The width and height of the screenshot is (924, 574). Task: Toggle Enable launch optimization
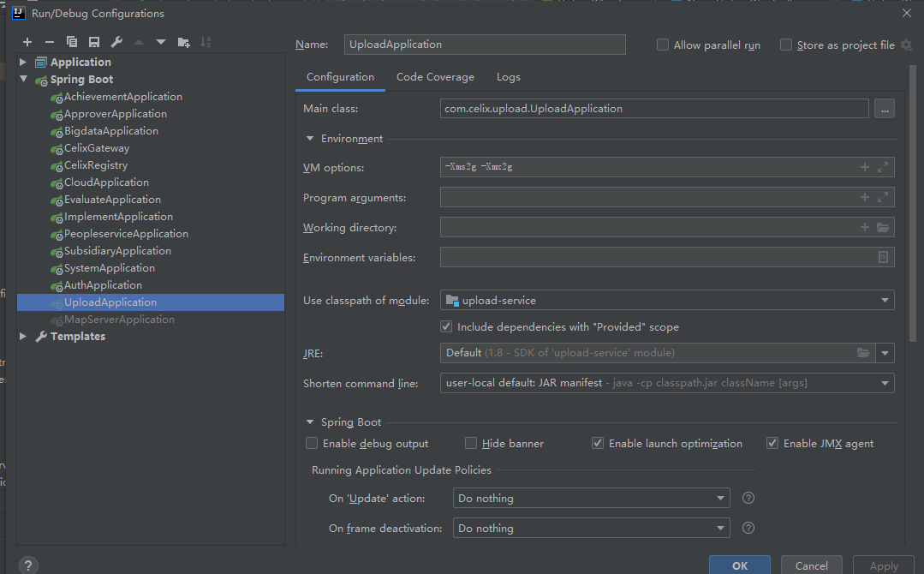click(598, 443)
